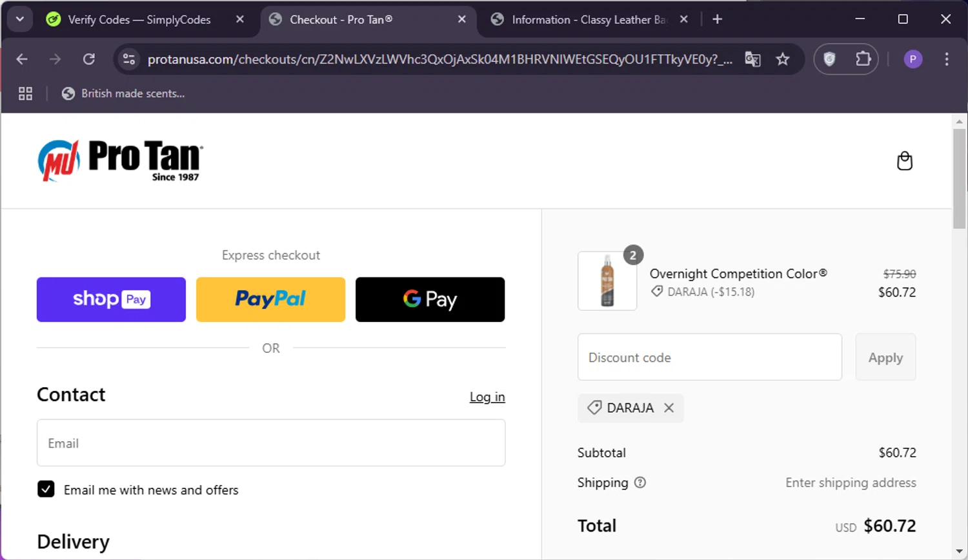Click the DARAJA (-$15.18) discount text
The height and width of the screenshot is (560, 968).
(711, 292)
